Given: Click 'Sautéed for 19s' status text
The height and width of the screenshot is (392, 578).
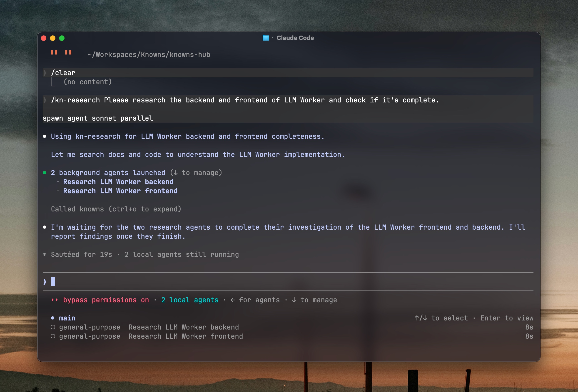Looking at the screenshot, I should 81,254.
